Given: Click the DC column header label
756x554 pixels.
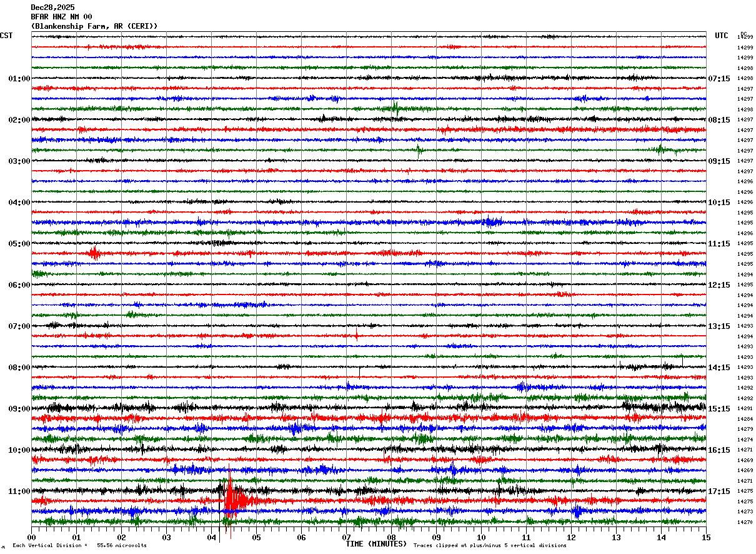Looking at the screenshot, I should (744, 34).
